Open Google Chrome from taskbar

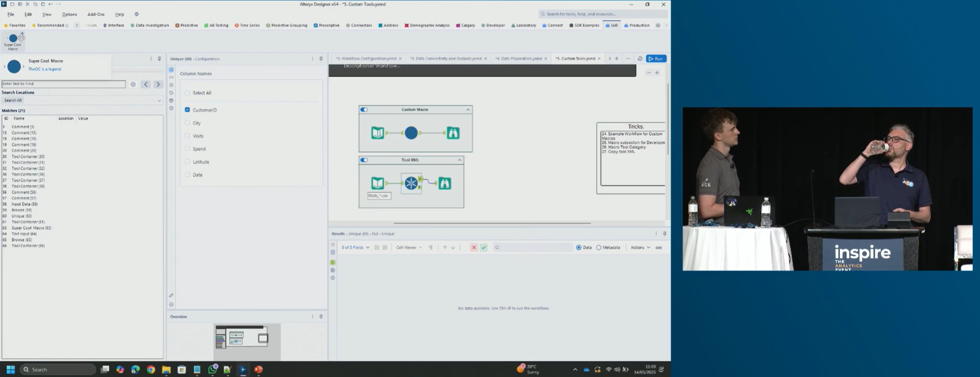tap(151, 370)
